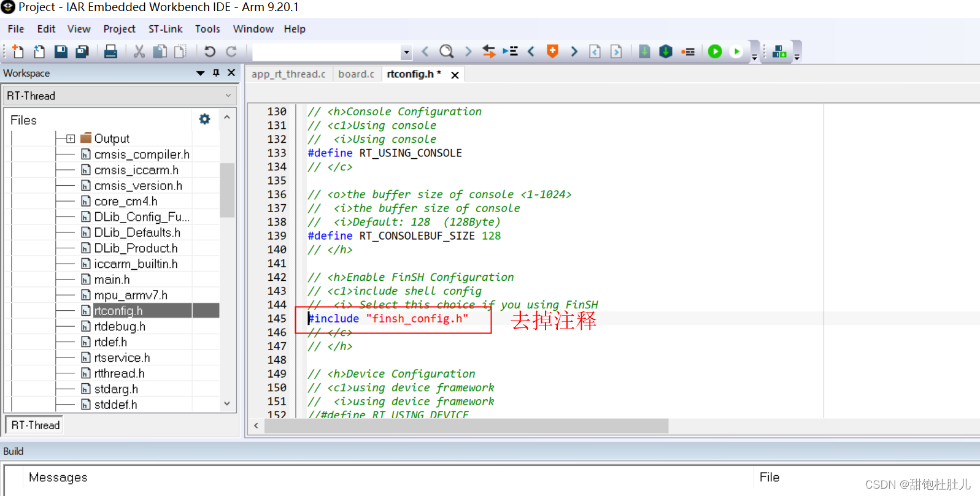This screenshot has width=980, height=496.
Task: Click the Replace toolbar icon
Action: pos(489,52)
